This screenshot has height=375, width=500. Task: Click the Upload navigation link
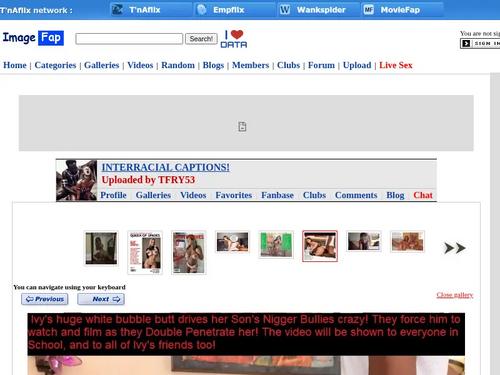click(357, 65)
